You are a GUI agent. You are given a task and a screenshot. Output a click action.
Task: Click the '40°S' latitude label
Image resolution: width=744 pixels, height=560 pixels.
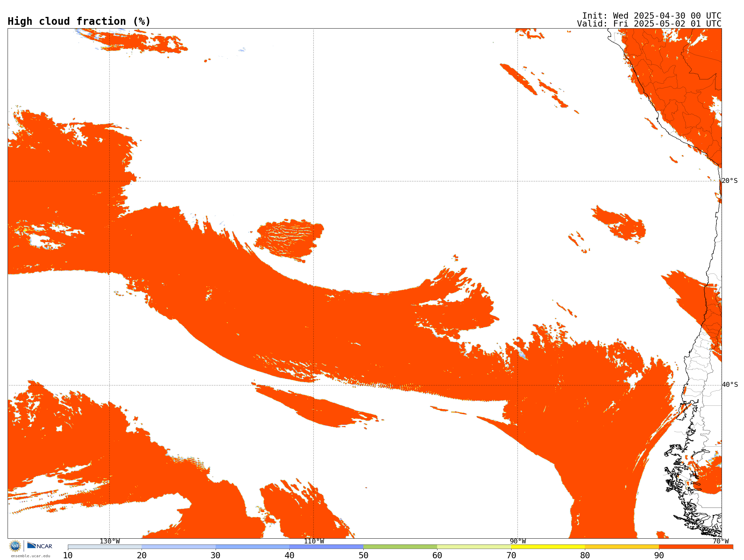[730, 385]
